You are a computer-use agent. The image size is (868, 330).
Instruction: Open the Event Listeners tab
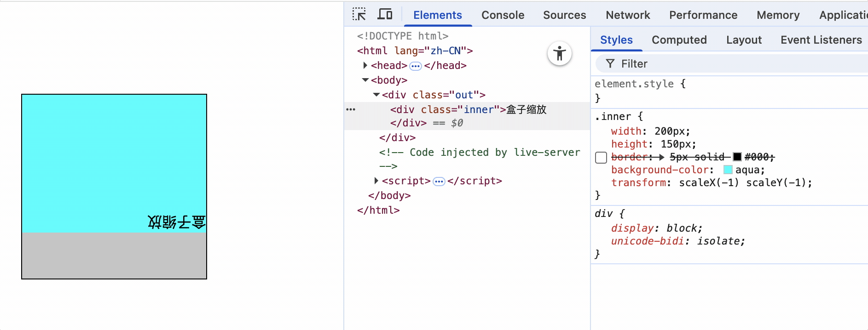(821, 40)
